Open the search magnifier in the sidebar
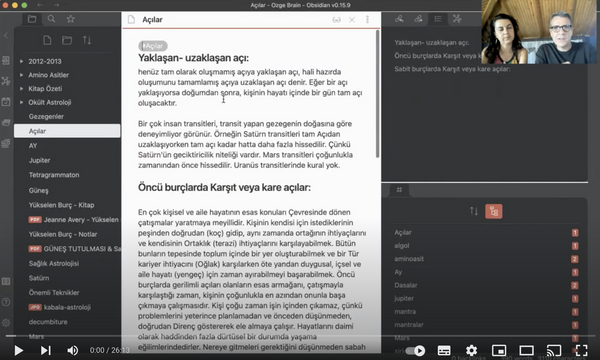This screenshot has width=600, height=360. pos(51,19)
